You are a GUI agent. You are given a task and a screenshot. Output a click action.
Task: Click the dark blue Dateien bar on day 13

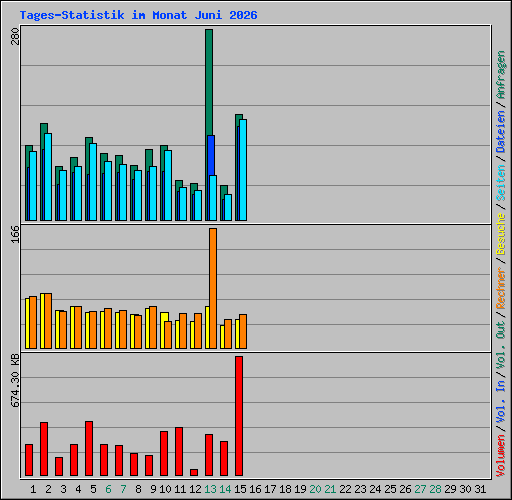[211, 155]
